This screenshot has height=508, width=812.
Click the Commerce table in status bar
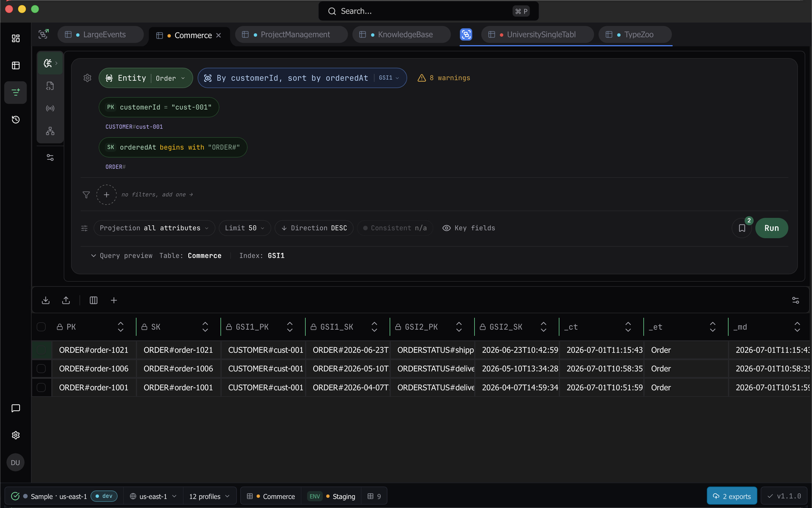(x=271, y=497)
